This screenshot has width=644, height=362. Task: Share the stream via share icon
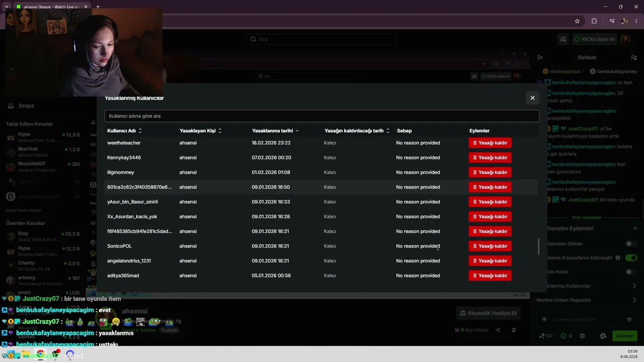[x=498, y=330]
